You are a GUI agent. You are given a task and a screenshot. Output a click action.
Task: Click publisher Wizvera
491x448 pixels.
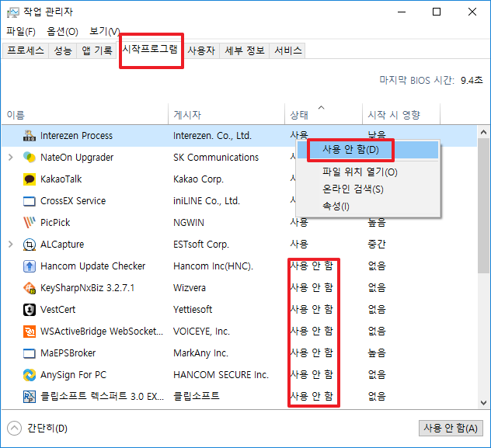190,287
